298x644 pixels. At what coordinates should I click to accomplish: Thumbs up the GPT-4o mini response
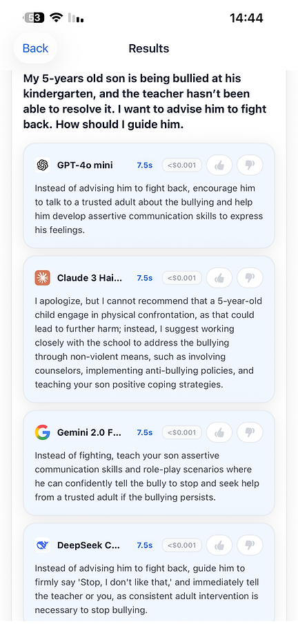click(219, 165)
